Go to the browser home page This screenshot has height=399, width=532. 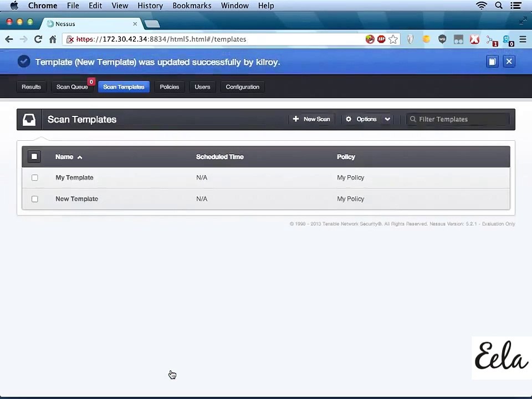pyautogui.click(x=53, y=39)
